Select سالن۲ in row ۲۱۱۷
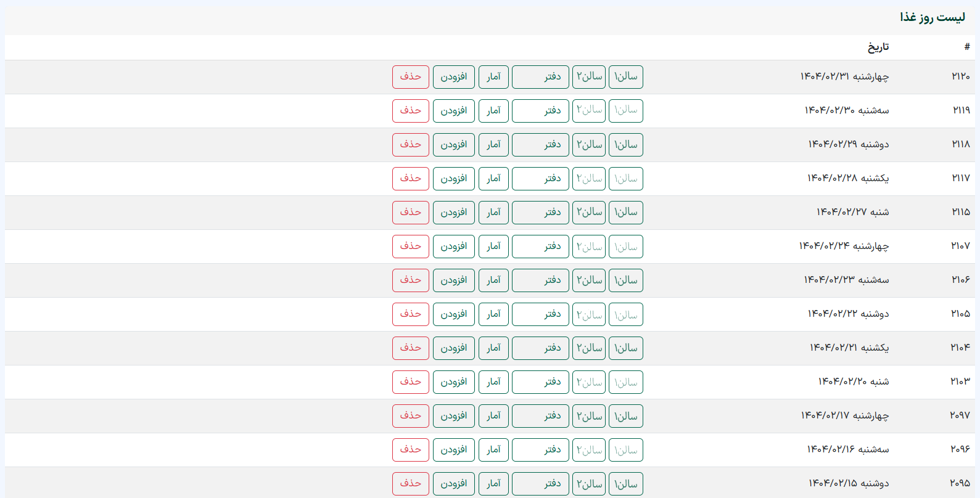The image size is (980, 498). (x=589, y=179)
